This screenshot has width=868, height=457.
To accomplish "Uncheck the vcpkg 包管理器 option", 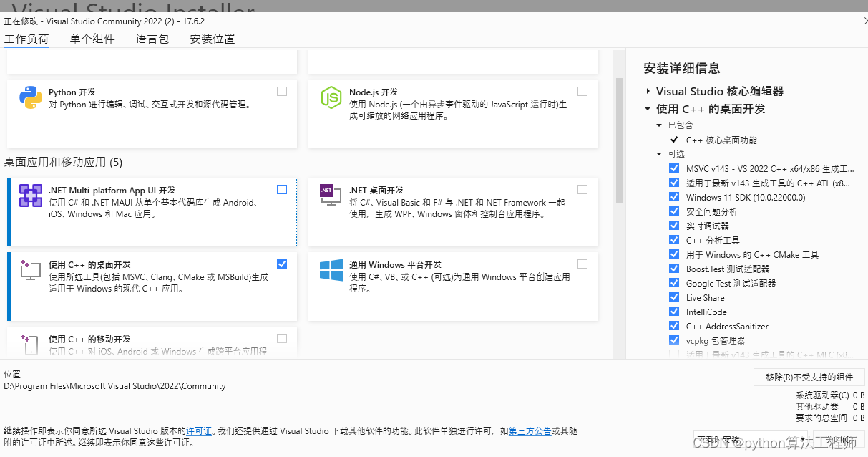I will (x=674, y=340).
